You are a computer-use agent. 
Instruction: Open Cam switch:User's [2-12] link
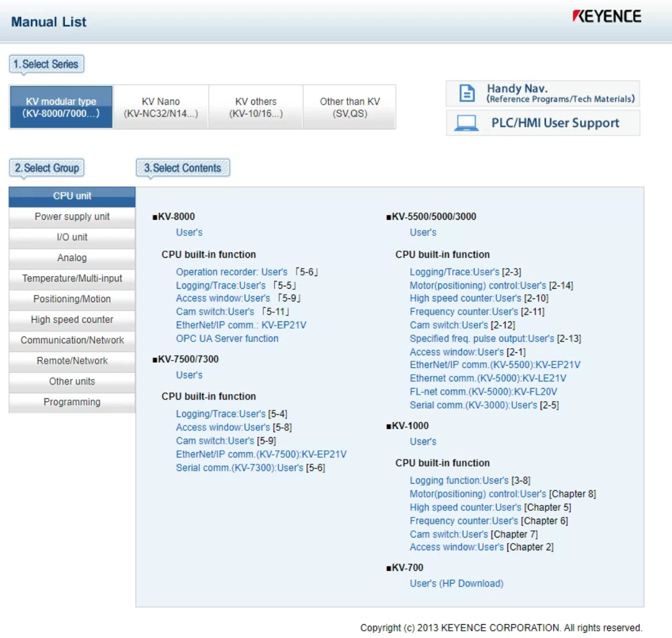pos(449,325)
